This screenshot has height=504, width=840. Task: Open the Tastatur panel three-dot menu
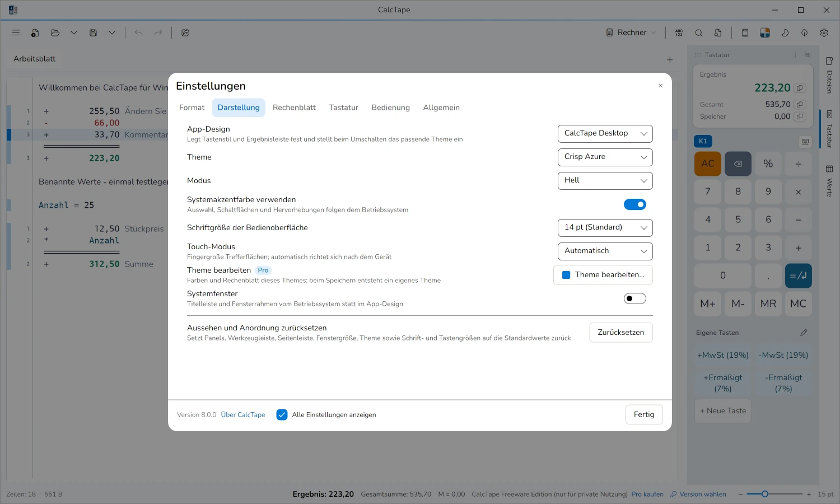click(x=795, y=55)
